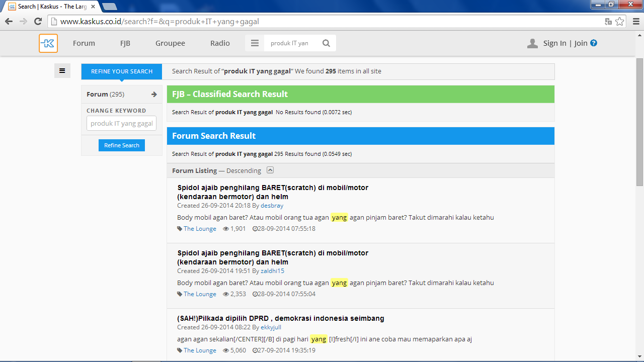This screenshot has width=644, height=362.
Task: Select the Refine Your Search tab
Action: 122,71
